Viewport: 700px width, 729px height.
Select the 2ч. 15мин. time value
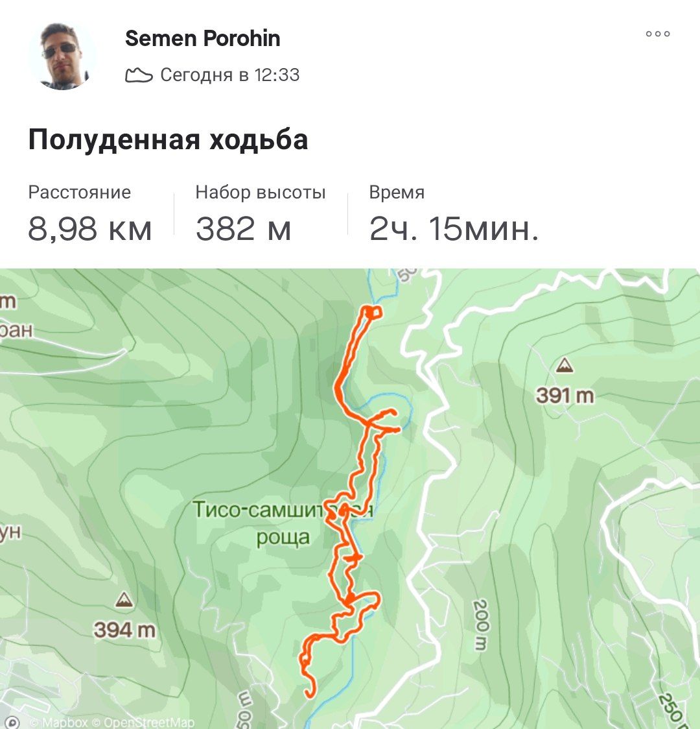[x=454, y=229]
